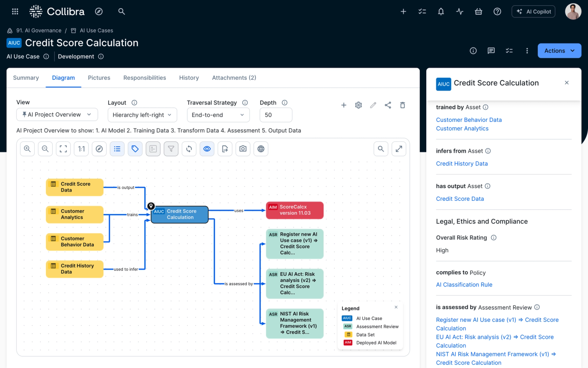Open diagram view settings gear

358,105
